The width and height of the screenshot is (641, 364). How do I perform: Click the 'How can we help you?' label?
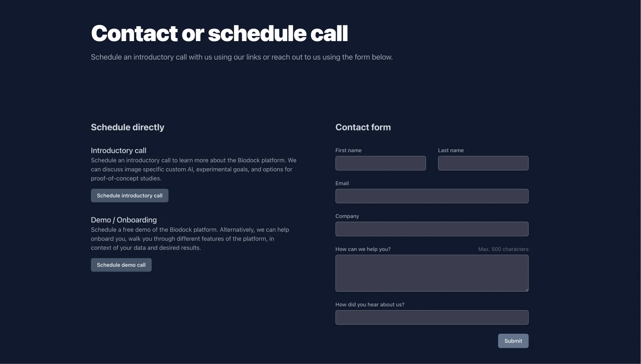363,249
